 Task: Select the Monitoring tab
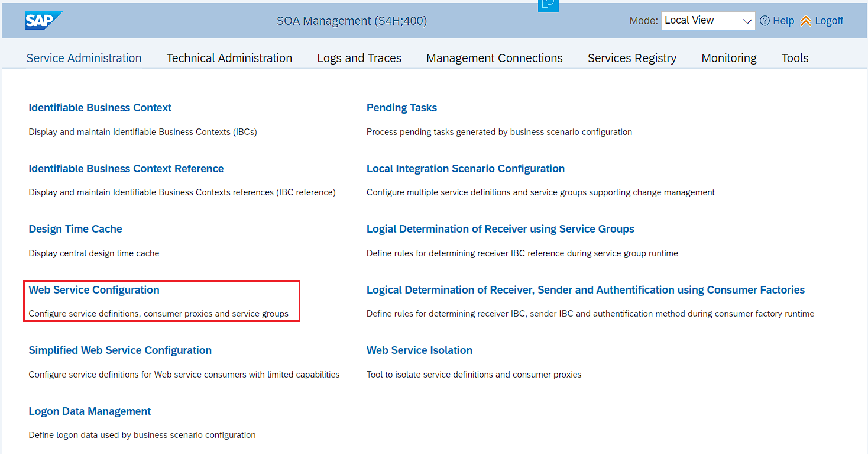(x=729, y=58)
